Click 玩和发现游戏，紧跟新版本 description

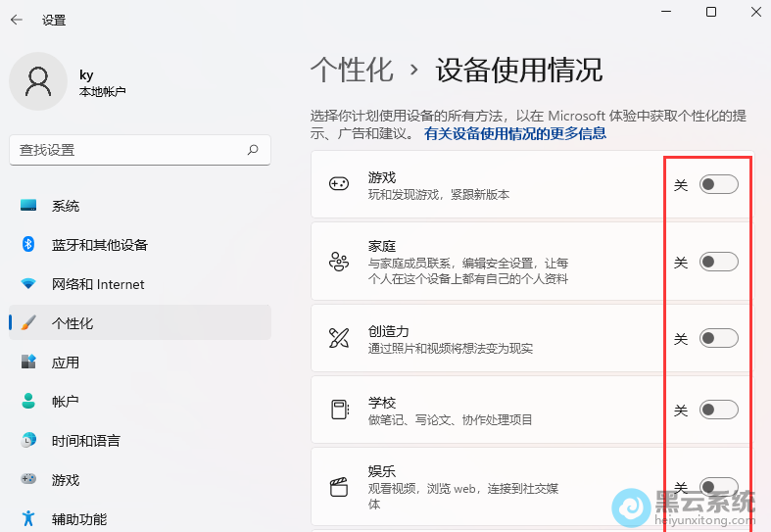click(x=439, y=195)
